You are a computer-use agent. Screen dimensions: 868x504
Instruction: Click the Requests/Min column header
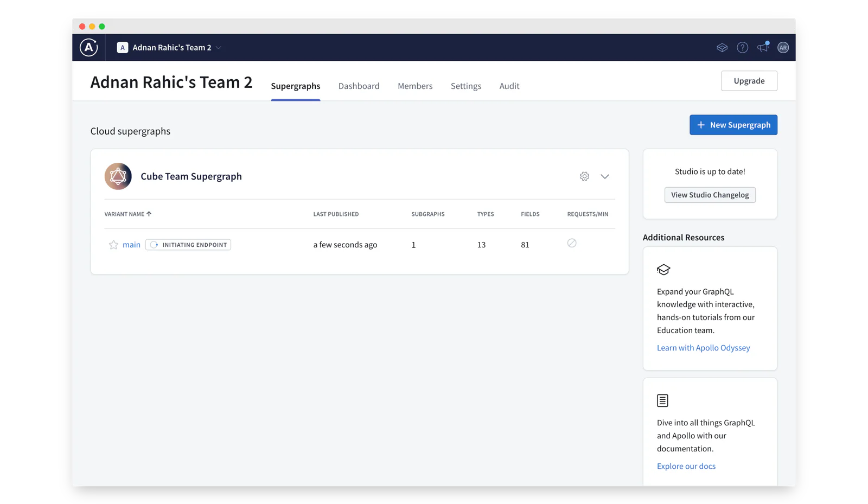pos(588,214)
